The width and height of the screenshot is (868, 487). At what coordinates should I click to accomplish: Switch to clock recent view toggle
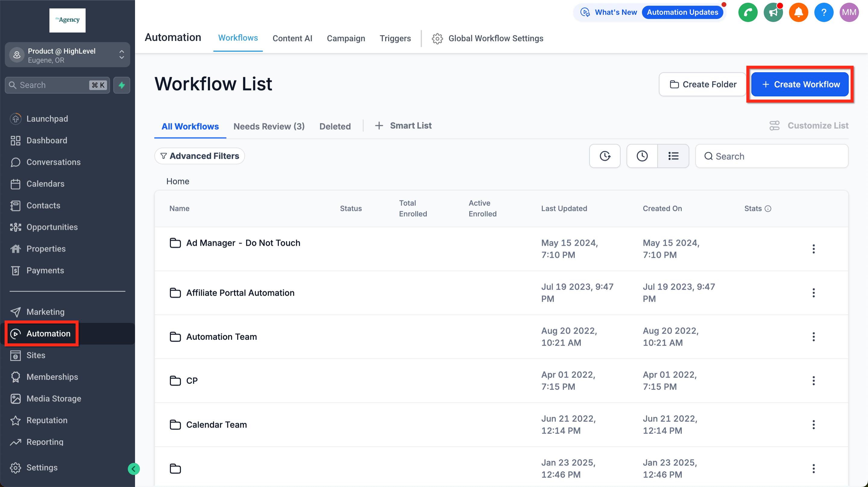coord(642,156)
